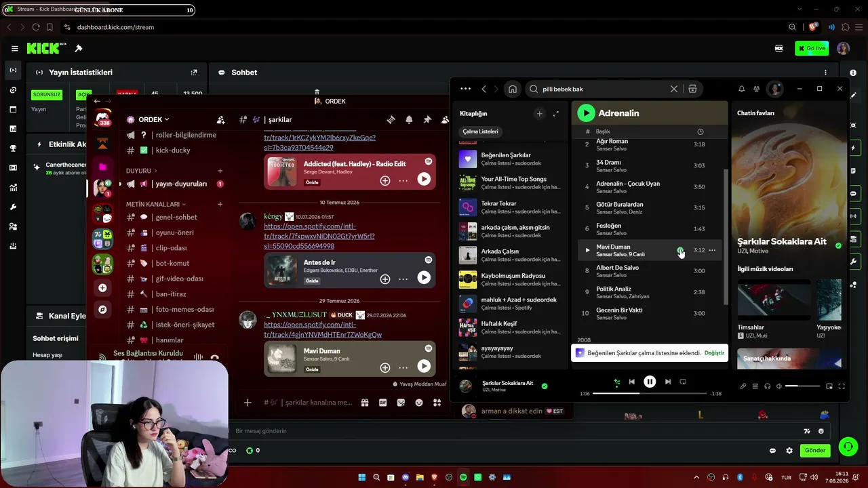Image resolution: width=868 pixels, height=488 pixels.
Task: Open the clip-odası channel
Action: (174, 248)
